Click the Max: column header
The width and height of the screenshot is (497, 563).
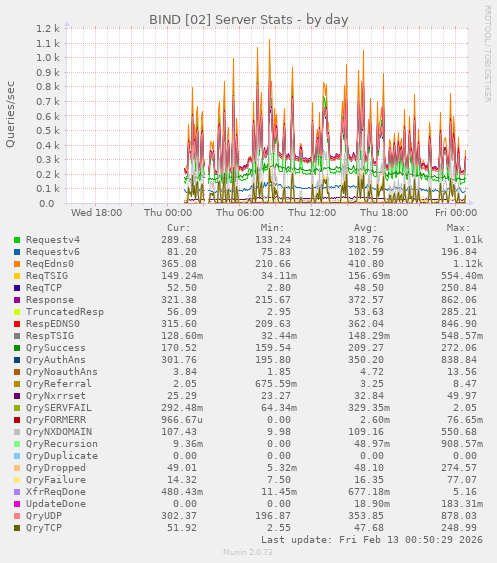point(458,228)
